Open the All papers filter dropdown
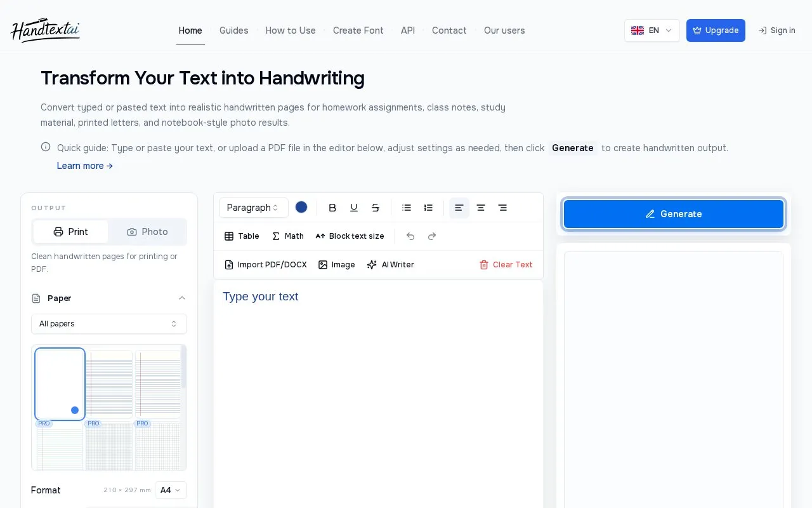Viewport: 812px width, 508px height. tap(109, 324)
